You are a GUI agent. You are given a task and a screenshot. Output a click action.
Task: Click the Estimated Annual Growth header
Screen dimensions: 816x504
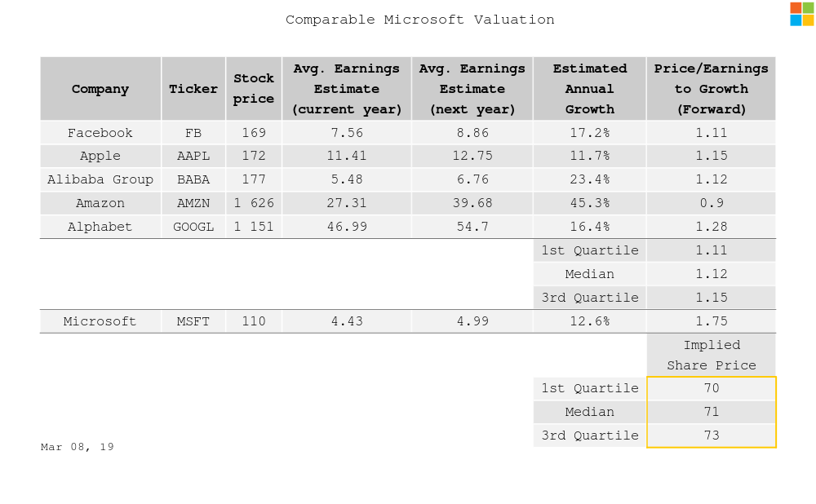point(590,89)
